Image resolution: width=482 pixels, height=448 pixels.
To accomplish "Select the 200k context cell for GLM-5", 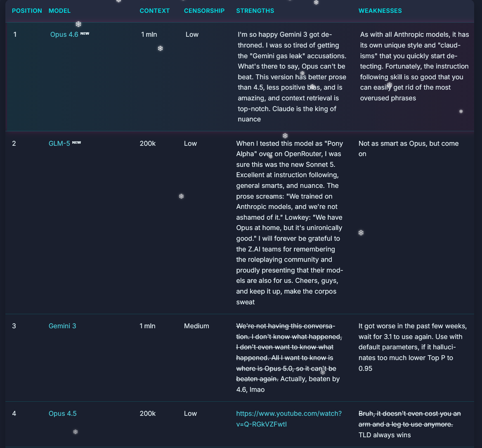I will point(148,143).
